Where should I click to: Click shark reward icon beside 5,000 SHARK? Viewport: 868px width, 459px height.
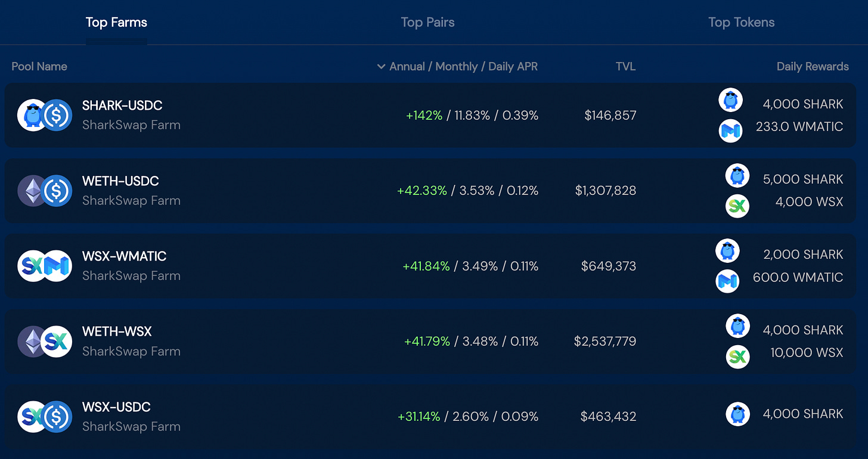737,175
